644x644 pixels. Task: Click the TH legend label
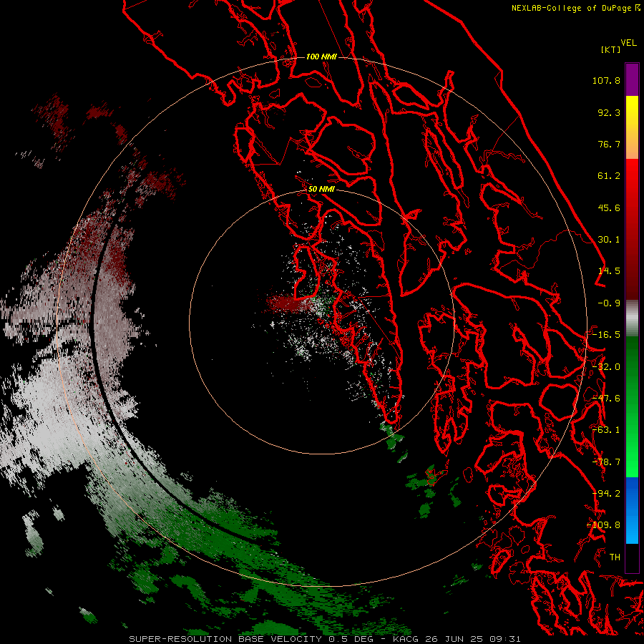[615, 557]
